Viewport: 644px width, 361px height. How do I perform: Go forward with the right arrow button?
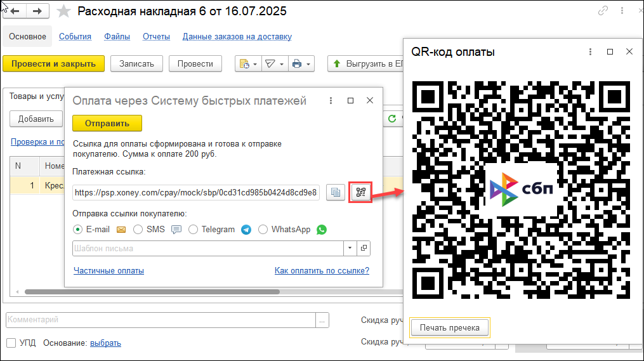click(x=37, y=11)
